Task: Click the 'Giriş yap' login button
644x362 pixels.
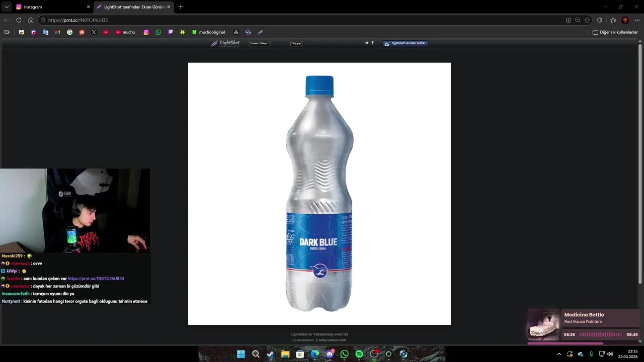Action: click(296, 43)
